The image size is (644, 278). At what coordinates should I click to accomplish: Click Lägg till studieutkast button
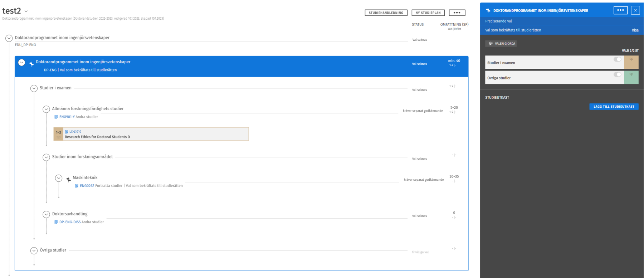614,107
